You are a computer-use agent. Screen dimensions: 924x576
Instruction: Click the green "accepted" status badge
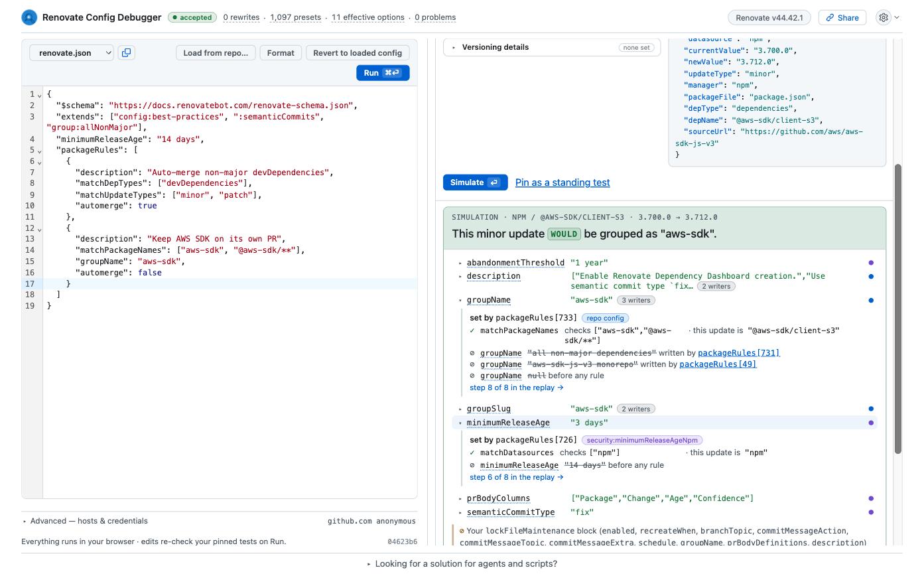click(x=192, y=17)
